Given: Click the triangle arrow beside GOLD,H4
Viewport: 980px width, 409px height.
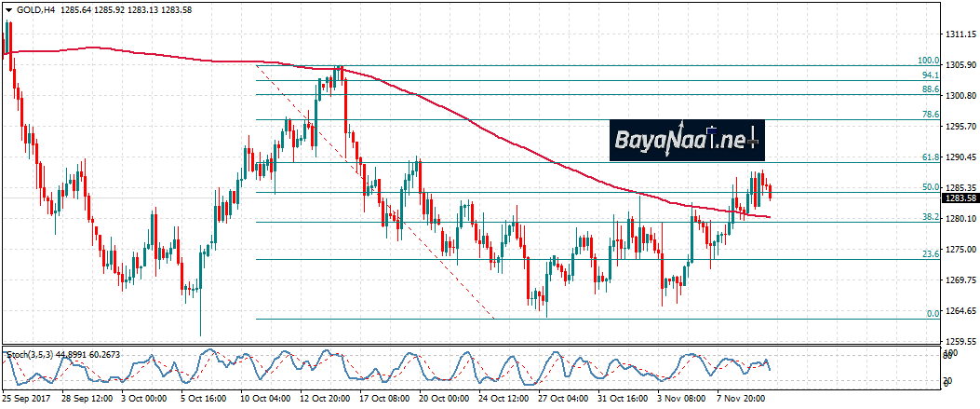Looking at the screenshot, I should pos(7,9).
